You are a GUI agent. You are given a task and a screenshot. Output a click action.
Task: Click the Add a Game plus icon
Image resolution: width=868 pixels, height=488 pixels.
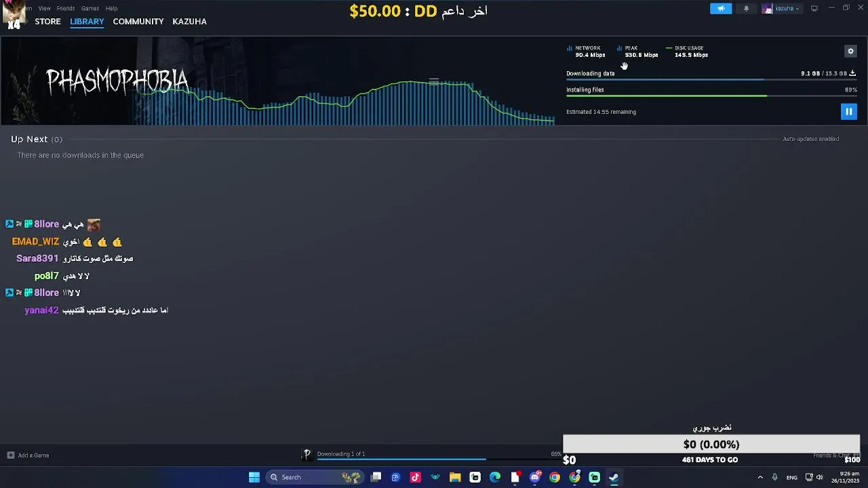10,455
